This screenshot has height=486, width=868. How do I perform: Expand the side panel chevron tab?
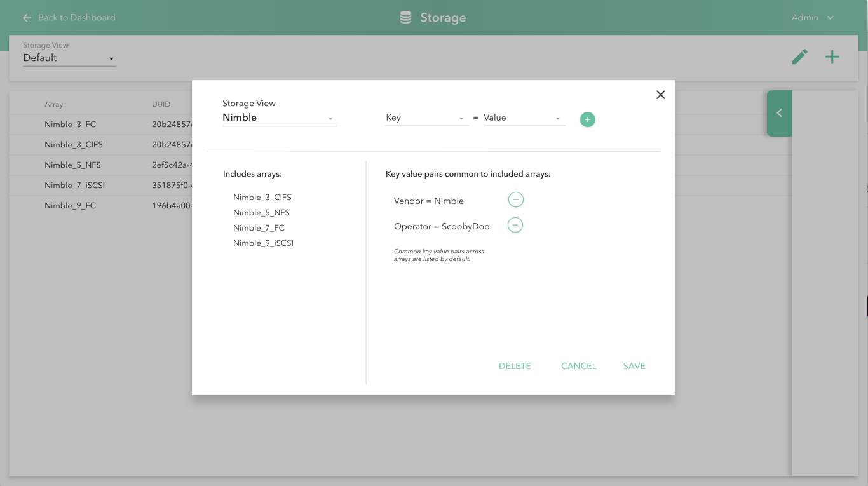tap(779, 113)
